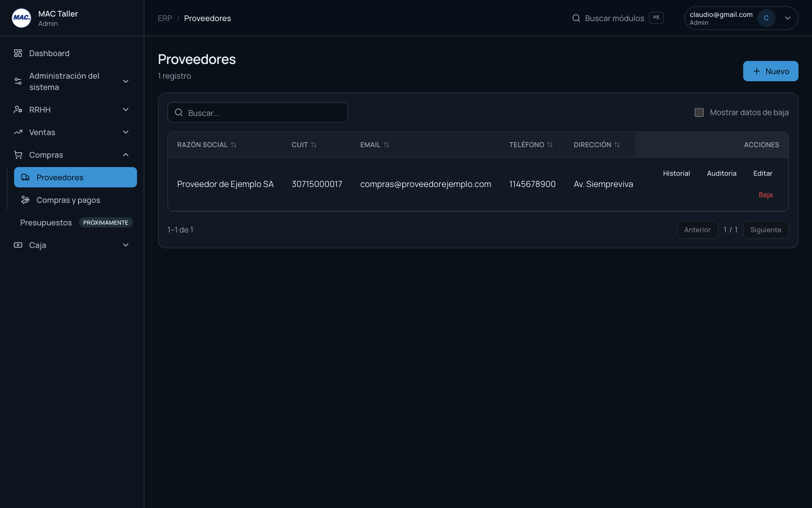The height and width of the screenshot is (508, 812).
Task: Click the Proveedores truck icon
Action: 25,177
